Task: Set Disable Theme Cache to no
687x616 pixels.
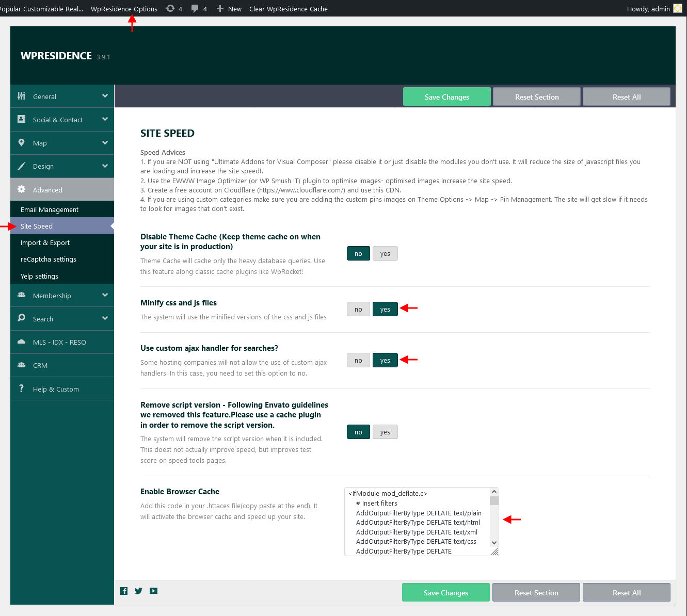Action: click(358, 253)
